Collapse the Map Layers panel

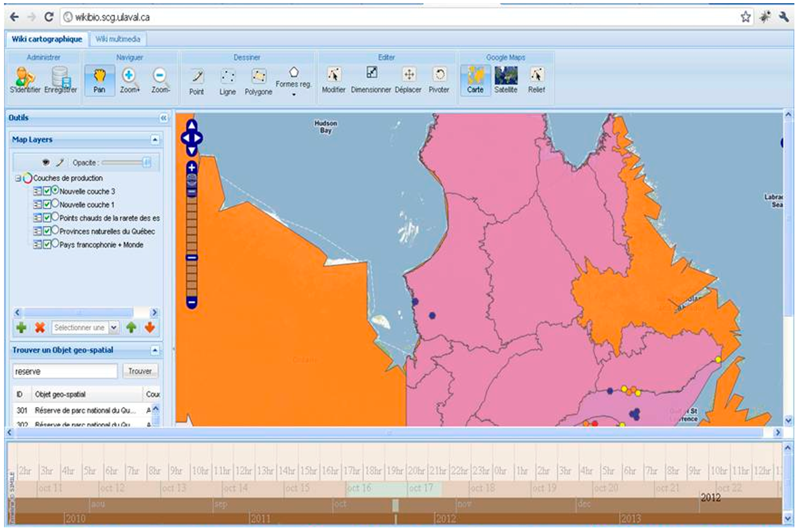[155, 140]
